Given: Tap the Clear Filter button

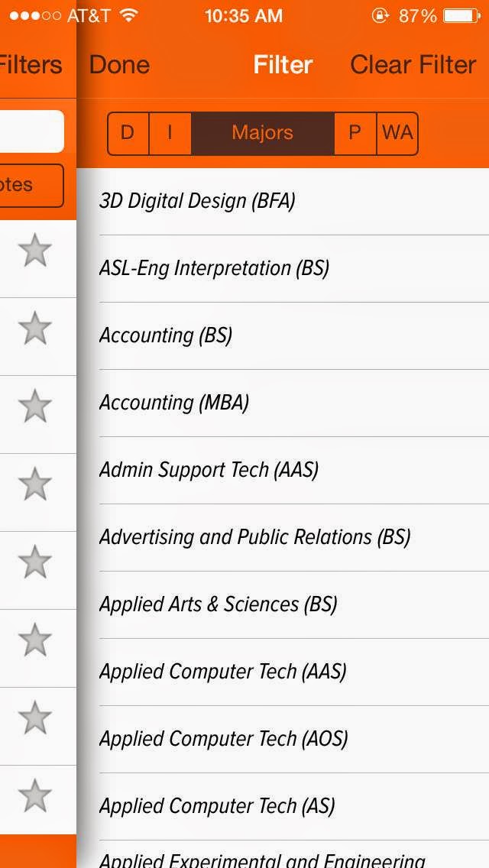Looking at the screenshot, I should [413, 65].
